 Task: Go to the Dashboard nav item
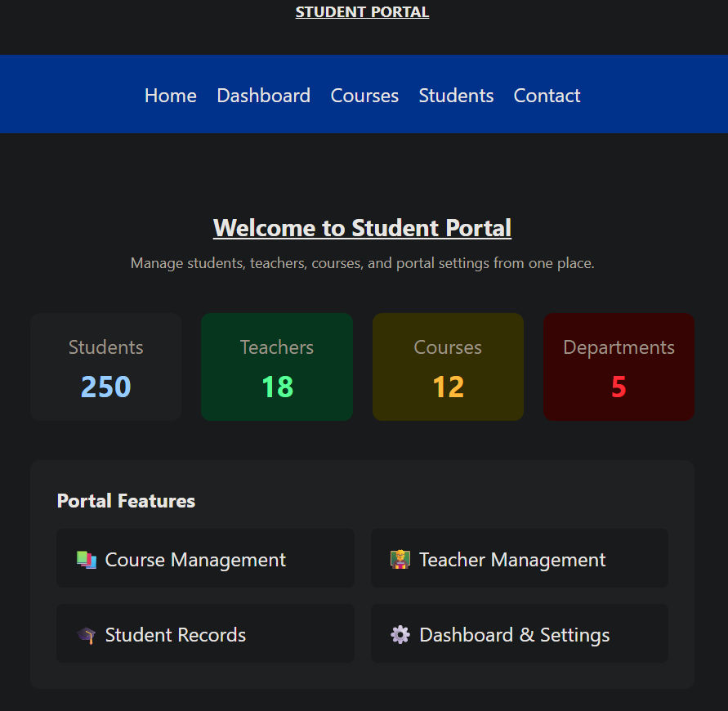point(263,96)
